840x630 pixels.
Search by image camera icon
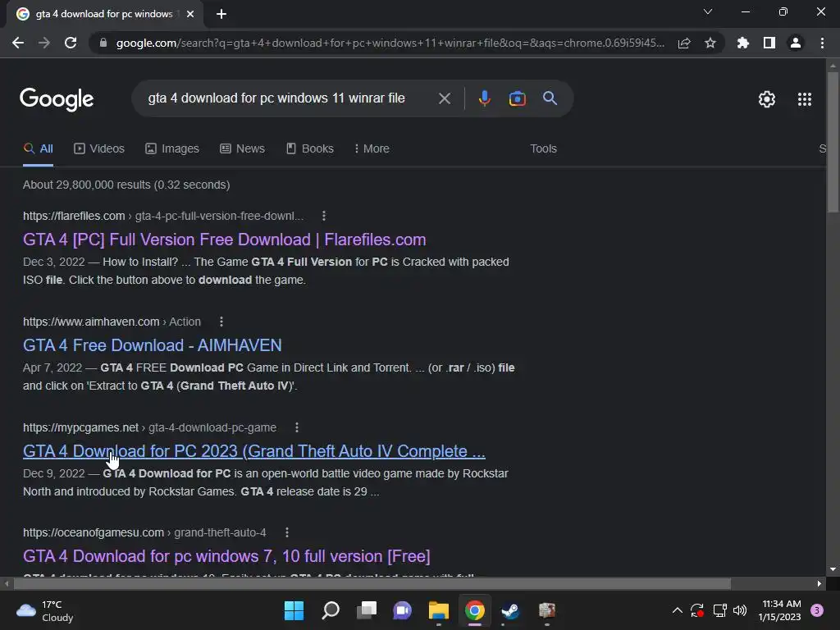click(517, 98)
